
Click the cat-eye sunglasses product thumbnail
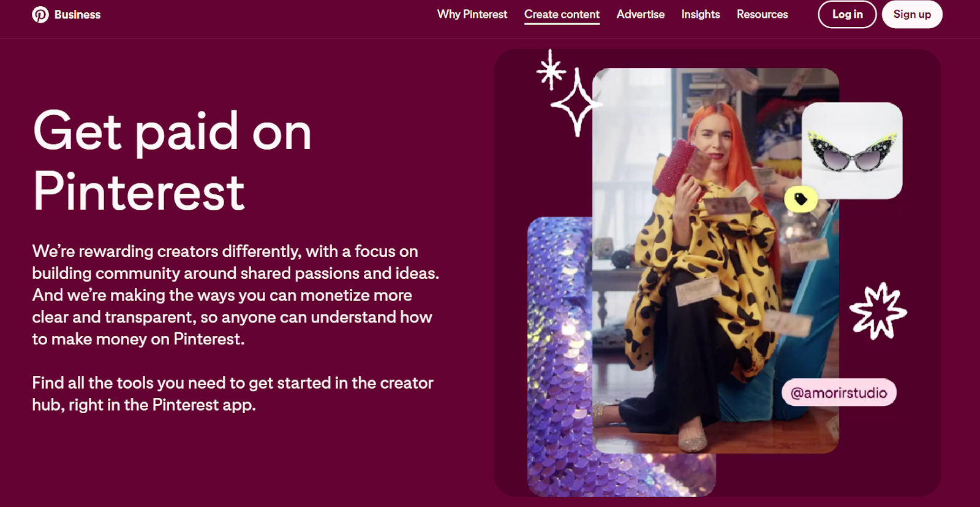[x=852, y=151]
